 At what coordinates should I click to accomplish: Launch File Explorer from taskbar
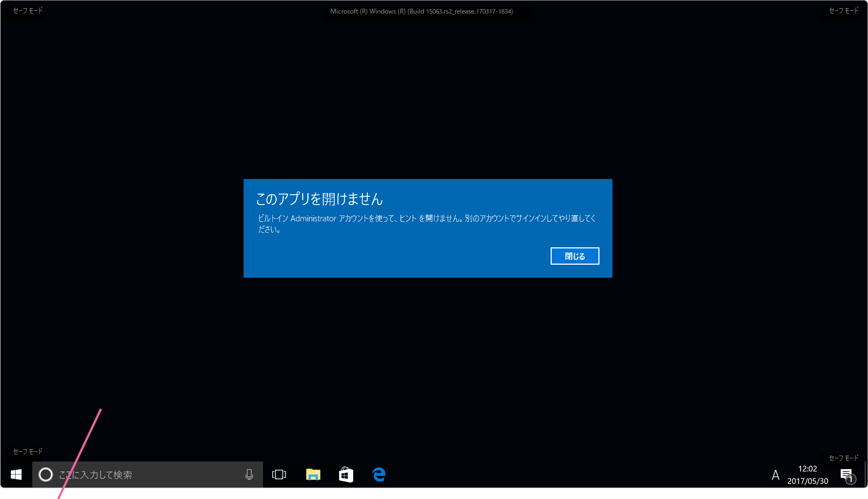coord(313,475)
